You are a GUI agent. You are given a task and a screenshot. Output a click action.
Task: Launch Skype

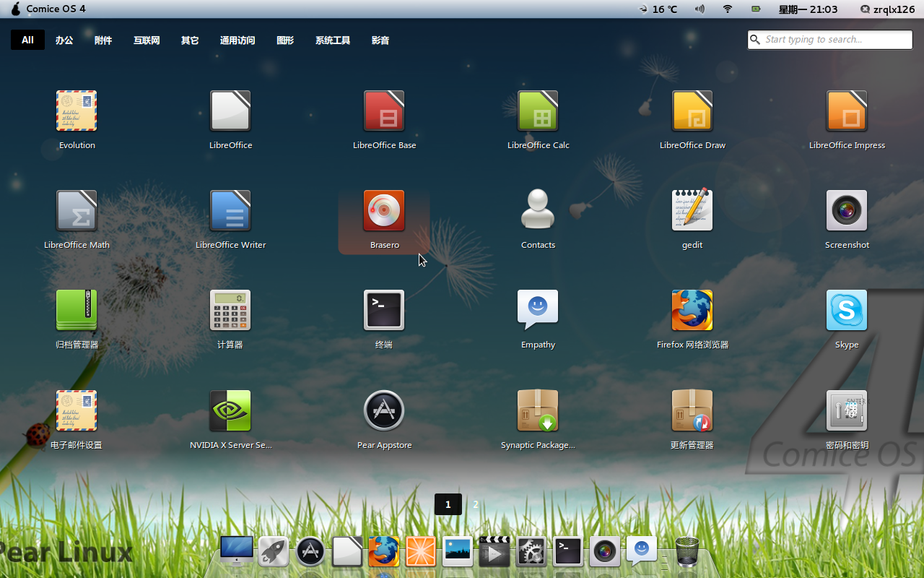coord(847,310)
